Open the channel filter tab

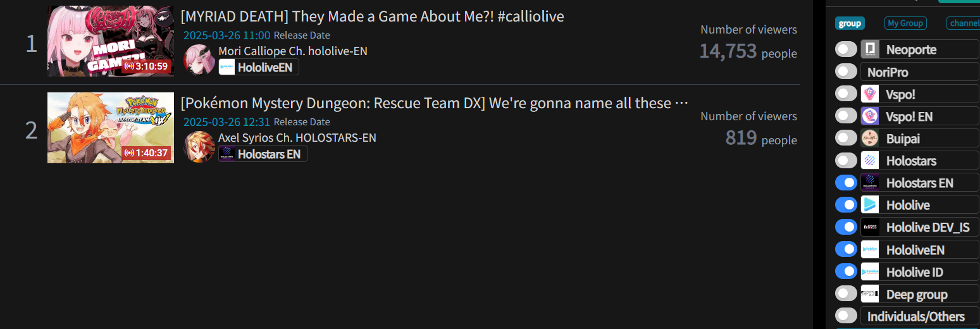point(964,23)
